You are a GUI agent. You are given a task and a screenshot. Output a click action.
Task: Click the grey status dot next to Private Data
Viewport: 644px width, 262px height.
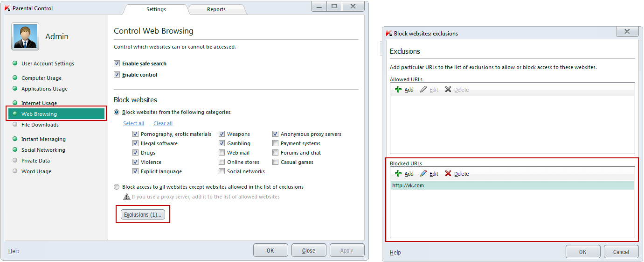pos(15,161)
